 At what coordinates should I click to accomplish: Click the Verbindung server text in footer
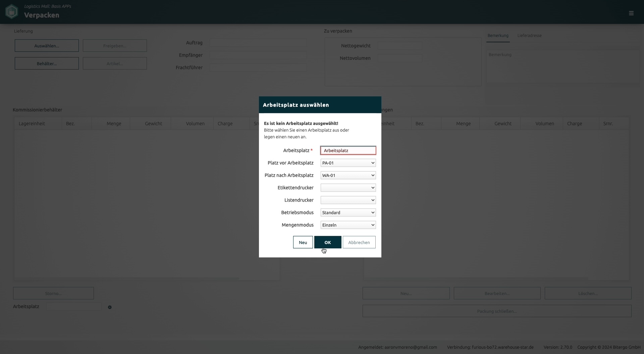[x=490, y=347]
